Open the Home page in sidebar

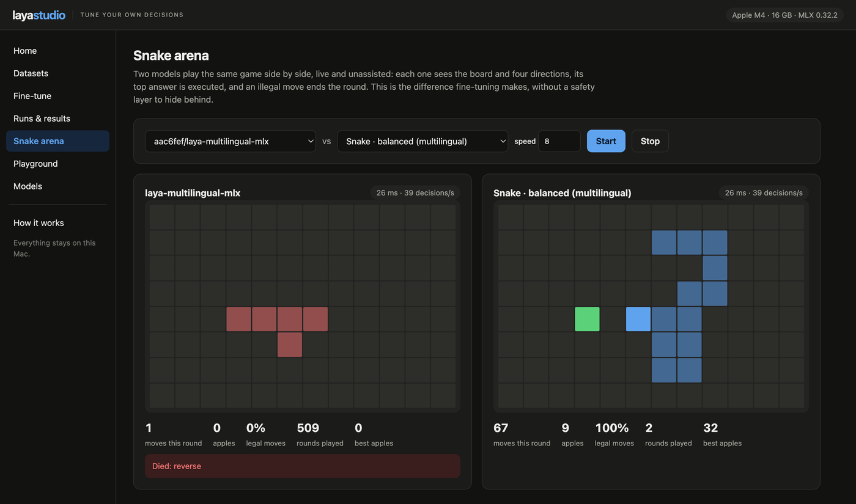coord(57,51)
